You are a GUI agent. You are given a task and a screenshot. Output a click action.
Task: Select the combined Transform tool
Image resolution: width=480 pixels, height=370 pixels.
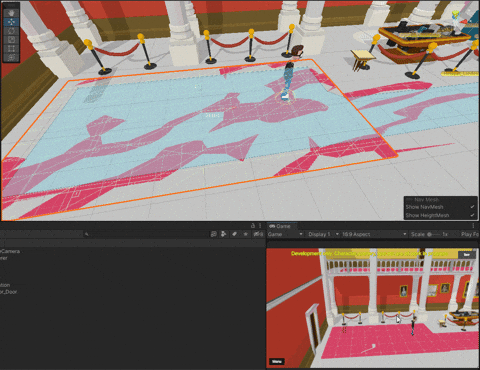point(11,57)
